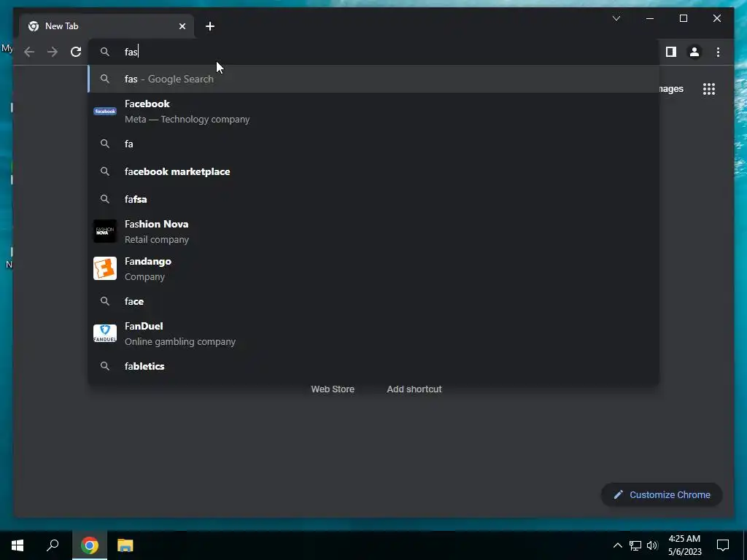747x560 pixels.
Task: Close the New Tab tab
Action: (182, 26)
